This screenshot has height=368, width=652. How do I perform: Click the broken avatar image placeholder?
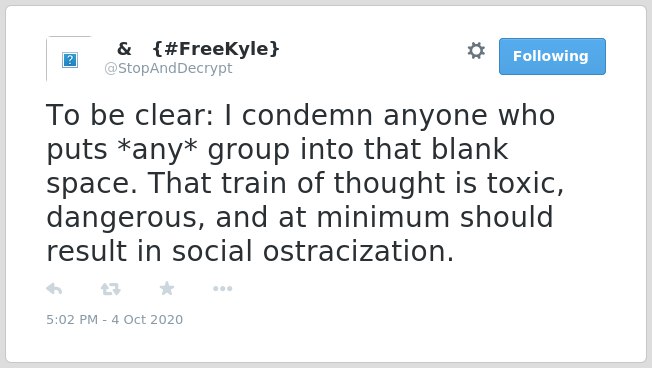70,60
